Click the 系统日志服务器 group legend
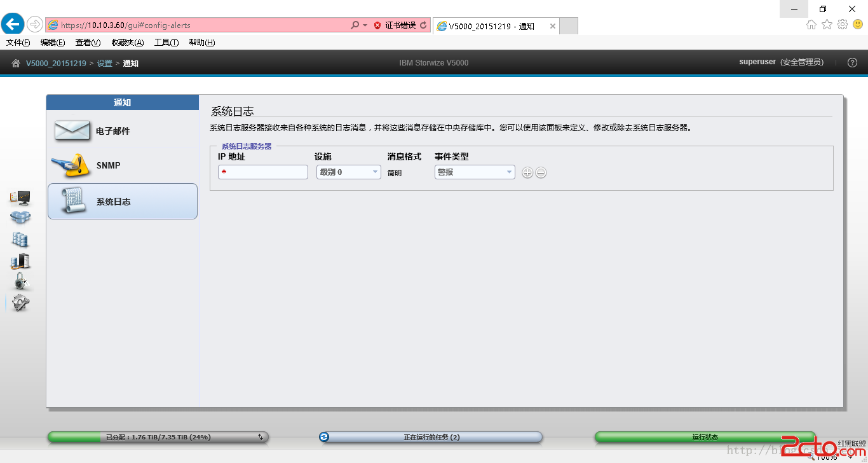Image resolution: width=868 pixels, height=463 pixels. point(247,146)
